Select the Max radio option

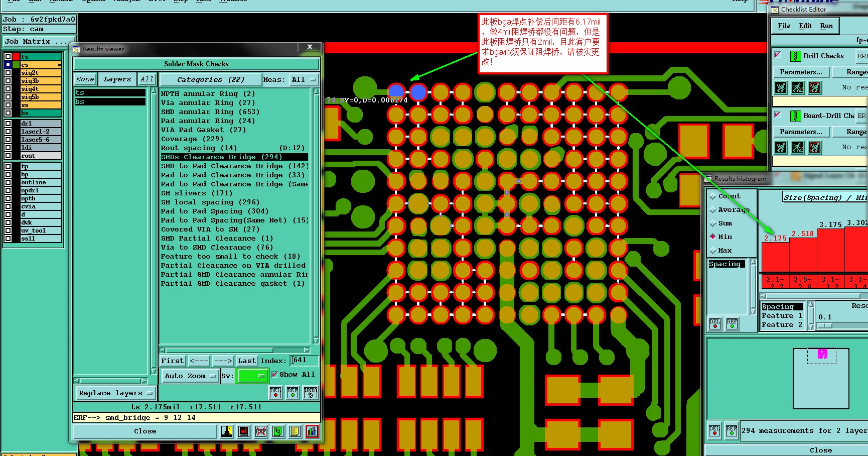(x=712, y=250)
